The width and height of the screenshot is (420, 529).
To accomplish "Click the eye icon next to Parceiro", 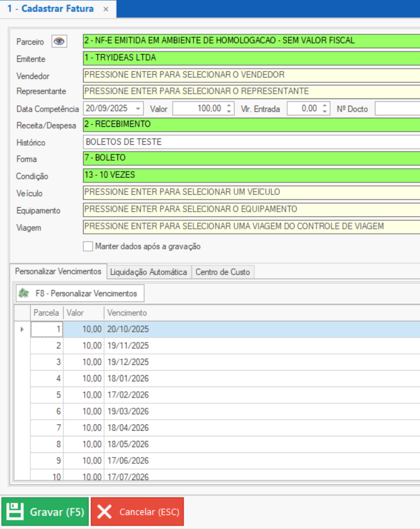I will (59, 41).
